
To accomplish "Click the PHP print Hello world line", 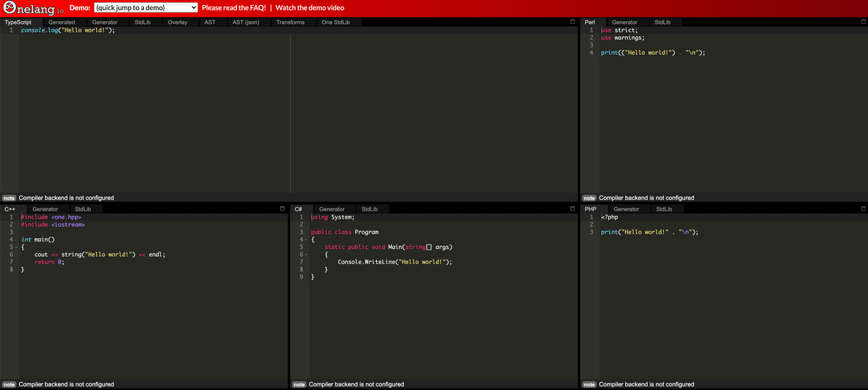I will (x=650, y=232).
